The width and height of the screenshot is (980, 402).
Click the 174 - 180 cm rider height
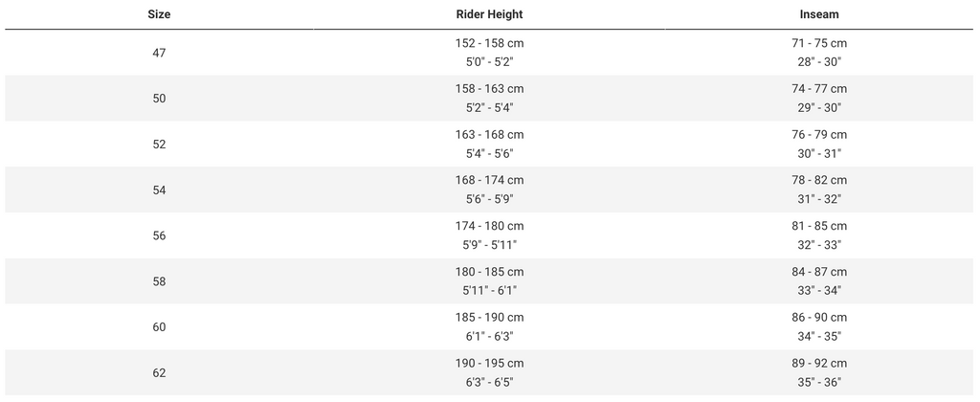click(489, 226)
